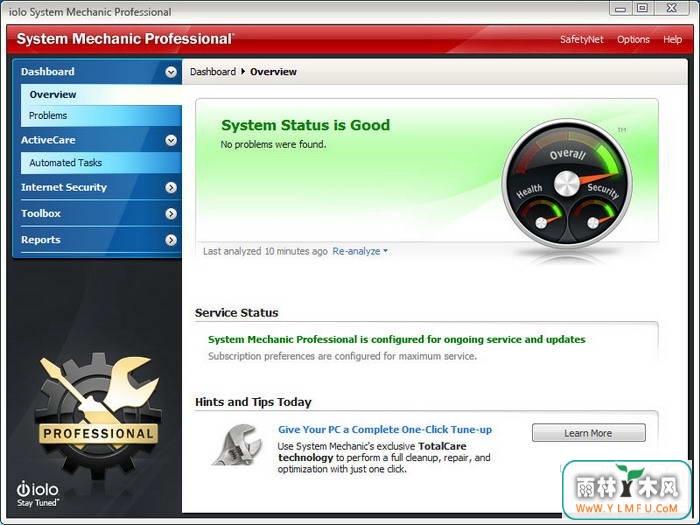Viewport: 700px width, 525px height.
Task: Expand the Internet Security section arrow
Action: (x=171, y=188)
